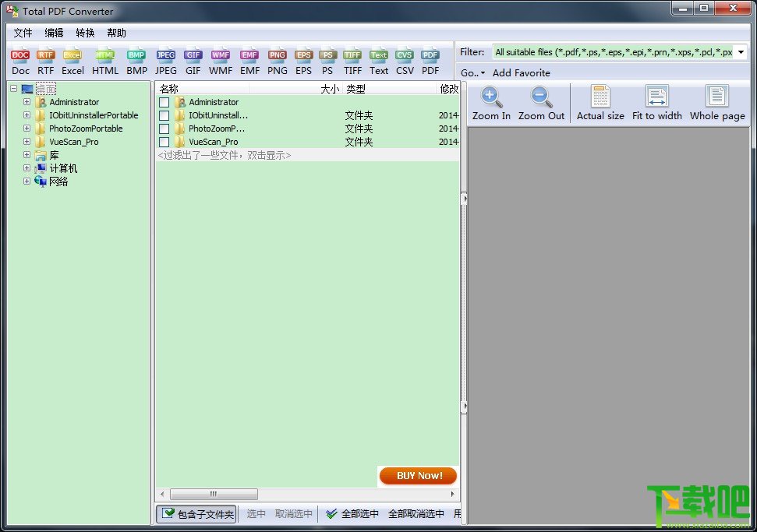757x532 pixels.
Task: Select 计算机 node in folder tree
Action: pyautogui.click(x=63, y=168)
